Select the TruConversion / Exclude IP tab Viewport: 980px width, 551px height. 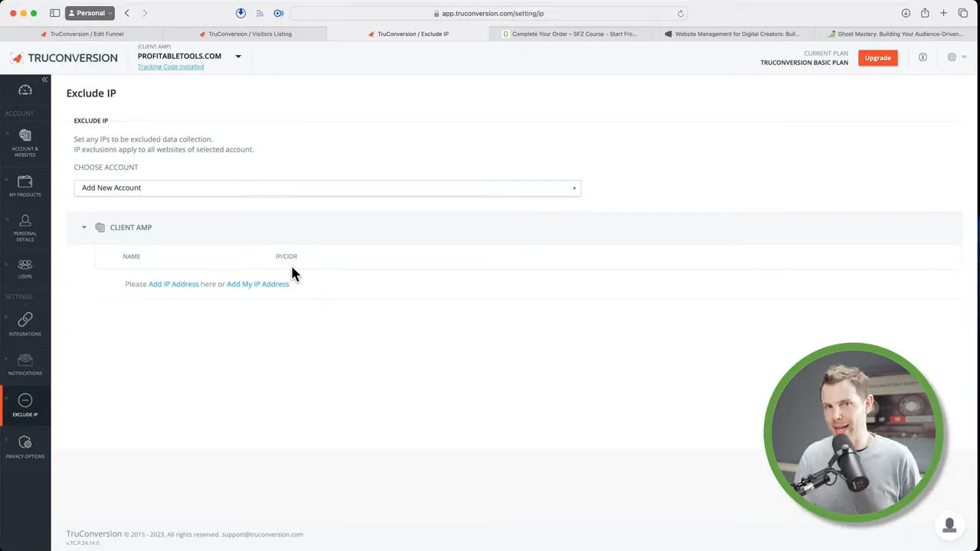click(x=408, y=34)
